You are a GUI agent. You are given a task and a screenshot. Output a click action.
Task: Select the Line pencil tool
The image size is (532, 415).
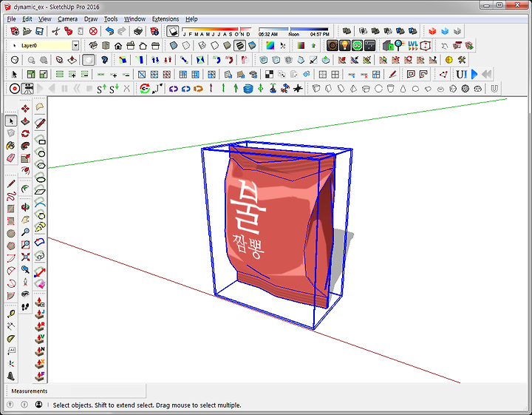[x=11, y=183]
